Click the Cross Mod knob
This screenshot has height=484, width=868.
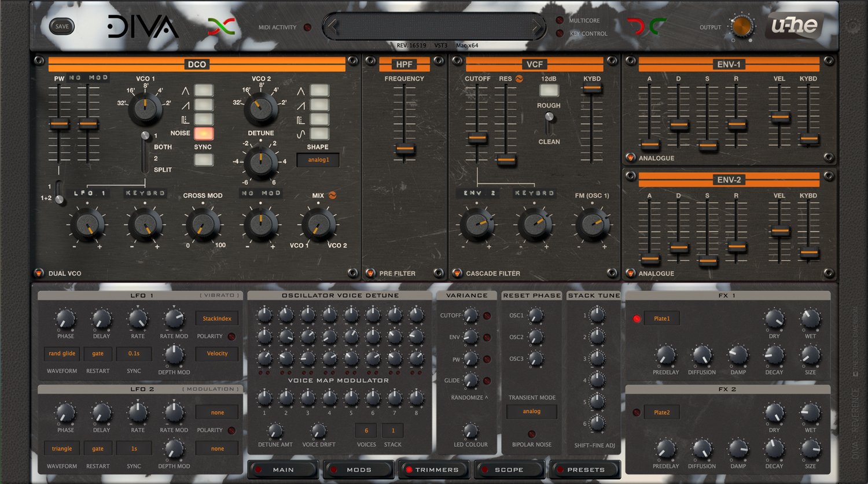click(x=203, y=224)
